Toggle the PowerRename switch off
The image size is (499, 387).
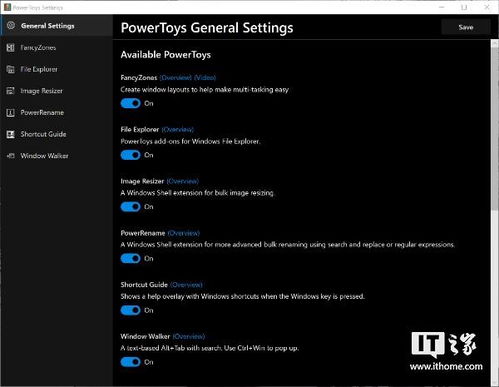(130, 258)
